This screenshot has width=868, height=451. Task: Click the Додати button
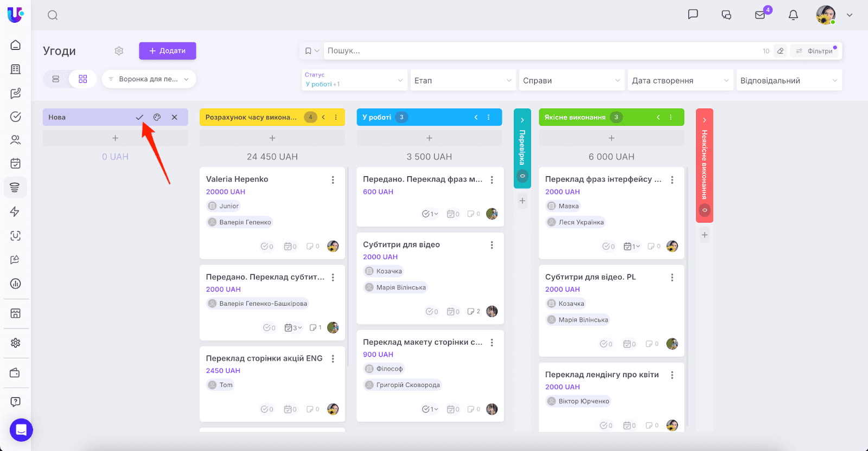pos(167,51)
